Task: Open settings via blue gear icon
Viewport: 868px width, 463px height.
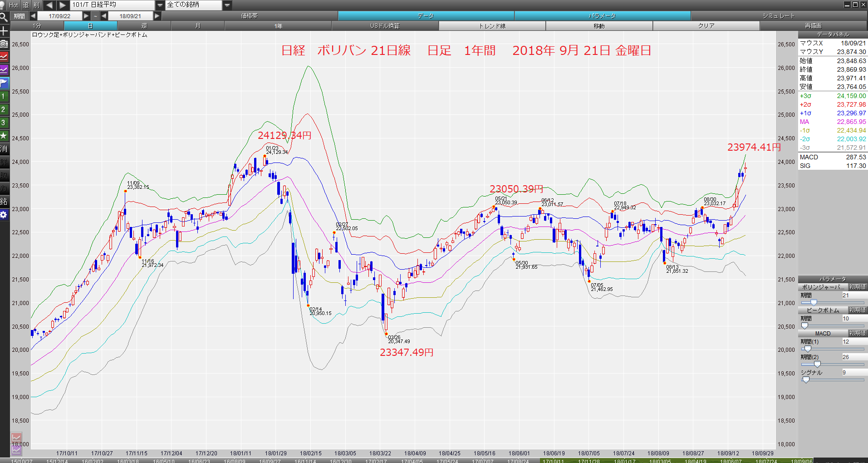Action: pyautogui.click(x=4, y=215)
